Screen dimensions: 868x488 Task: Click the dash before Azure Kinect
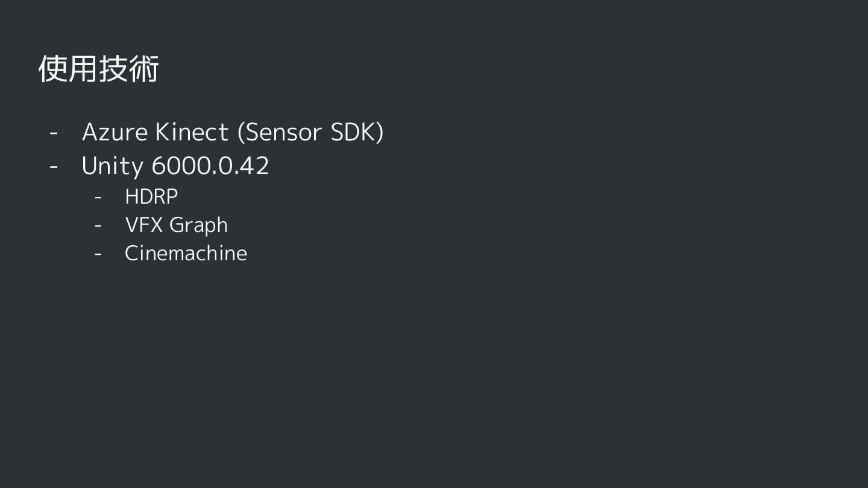54,133
